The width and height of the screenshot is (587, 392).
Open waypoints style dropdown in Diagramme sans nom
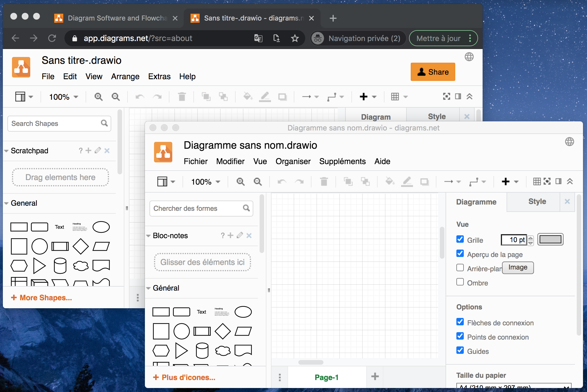(477, 181)
